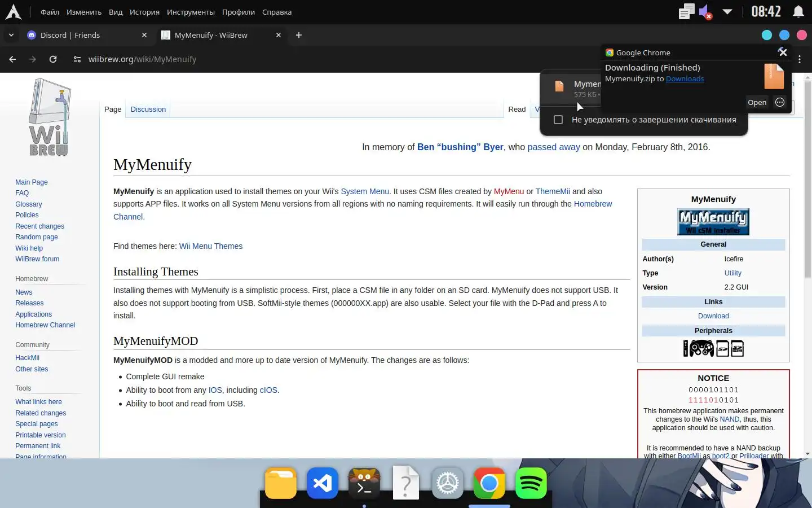Reload the current page
This screenshot has width=812, height=508.
click(53, 59)
